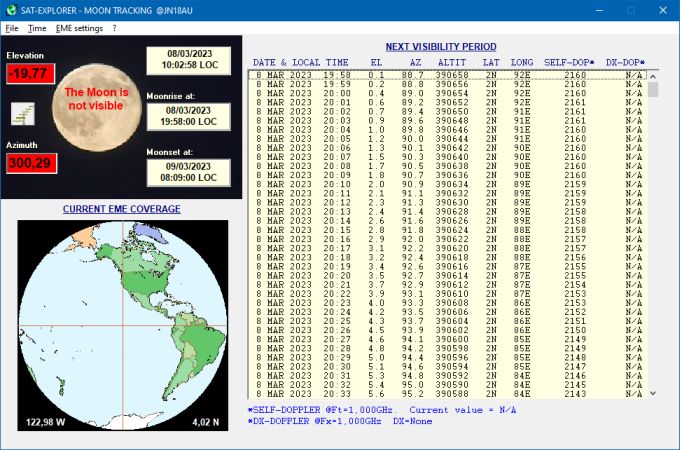
Task: Select the row 8 MAR 2023 20:15
Action: [x=448, y=230]
